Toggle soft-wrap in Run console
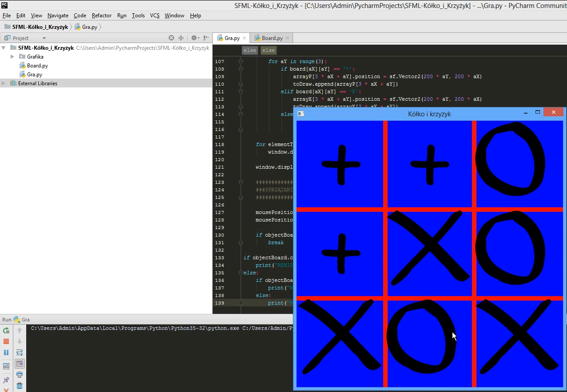This screenshot has width=567, height=392. coord(20,352)
